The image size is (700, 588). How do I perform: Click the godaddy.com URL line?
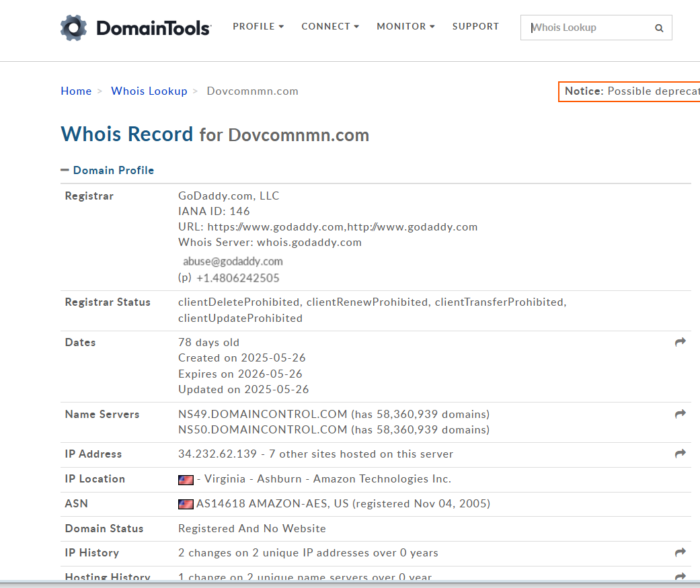327,226
